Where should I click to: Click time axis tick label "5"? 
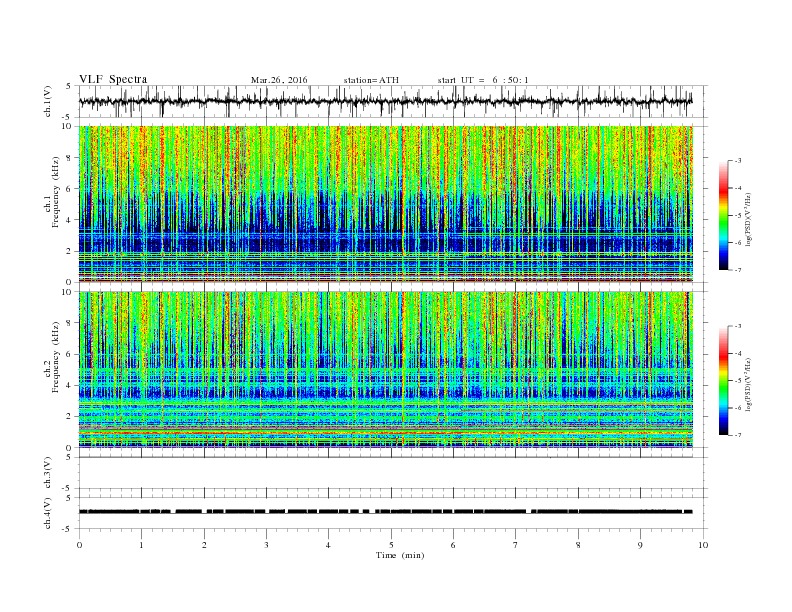(391, 545)
